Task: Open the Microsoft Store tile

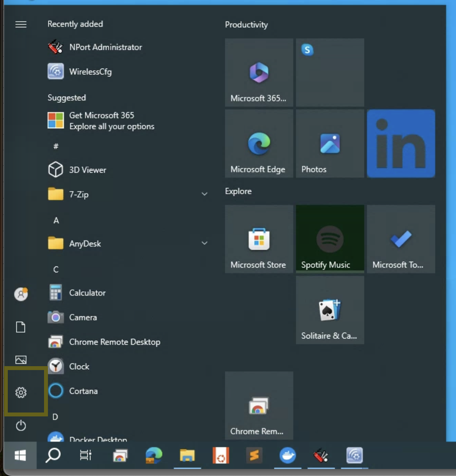Action: [x=259, y=239]
